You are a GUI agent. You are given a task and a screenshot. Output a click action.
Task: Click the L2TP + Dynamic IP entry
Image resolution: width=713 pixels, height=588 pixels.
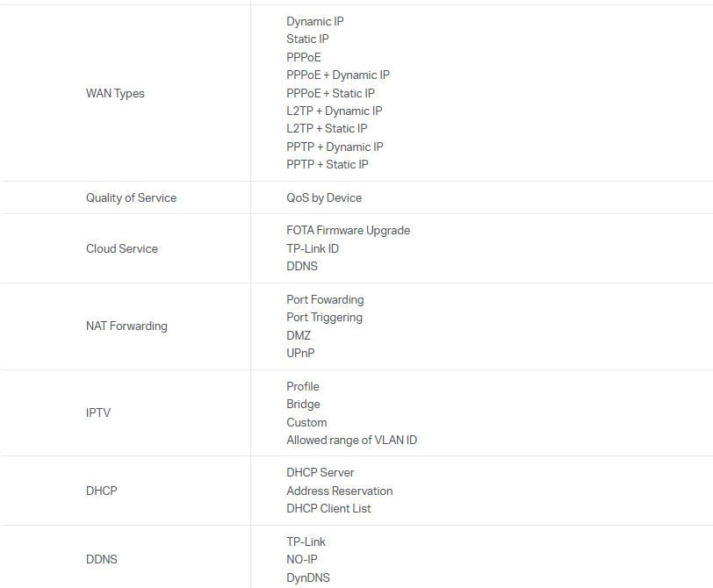tap(334, 111)
